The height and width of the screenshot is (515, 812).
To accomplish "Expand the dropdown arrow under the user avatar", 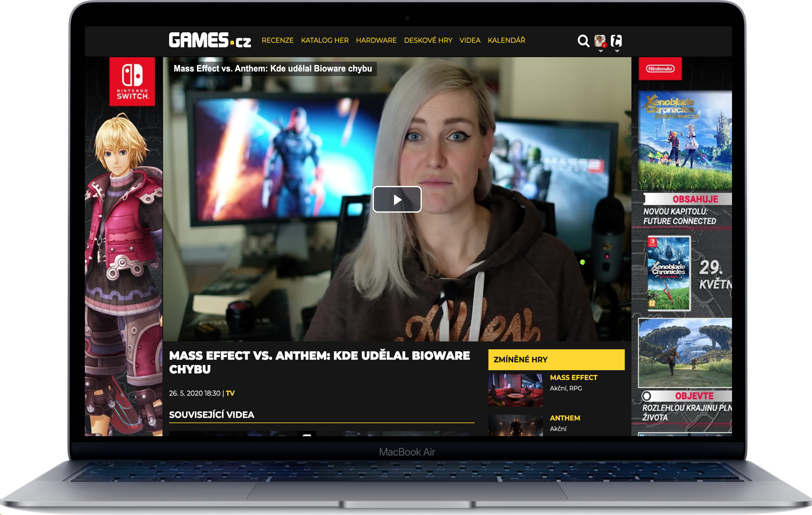I will point(601,51).
